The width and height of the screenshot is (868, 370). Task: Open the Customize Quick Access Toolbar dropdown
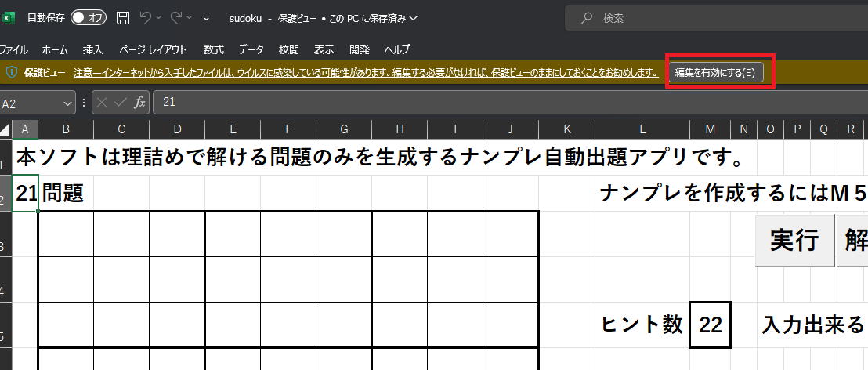pos(206,17)
